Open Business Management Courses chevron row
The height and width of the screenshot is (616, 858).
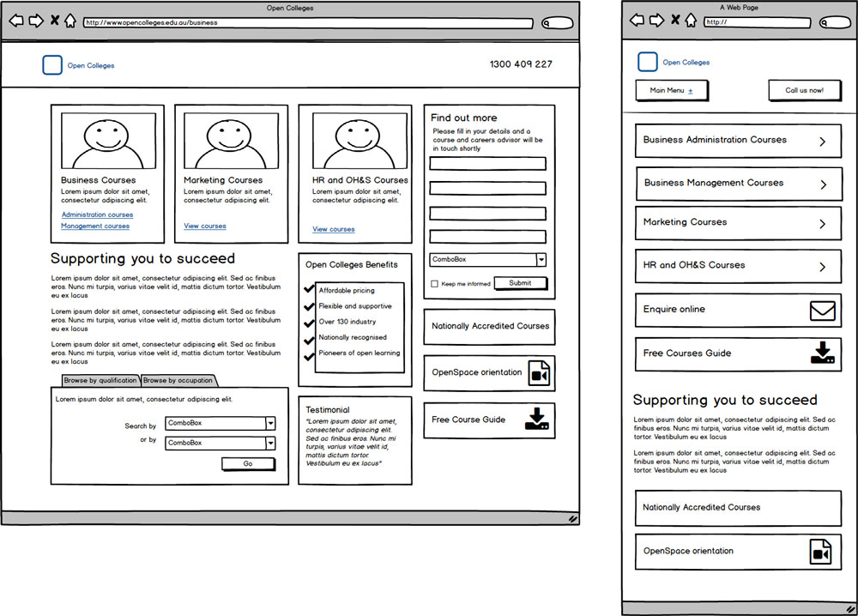point(738,184)
